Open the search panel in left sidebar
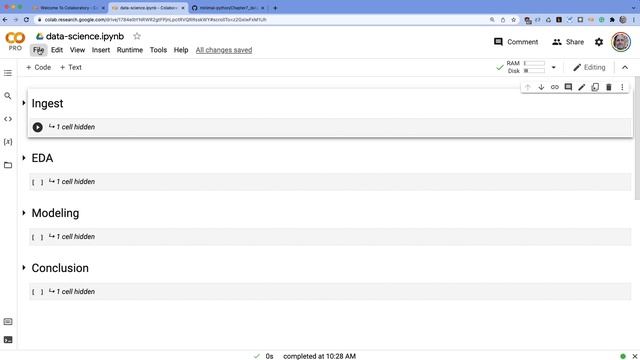The image size is (640, 360). [x=8, y=96]
